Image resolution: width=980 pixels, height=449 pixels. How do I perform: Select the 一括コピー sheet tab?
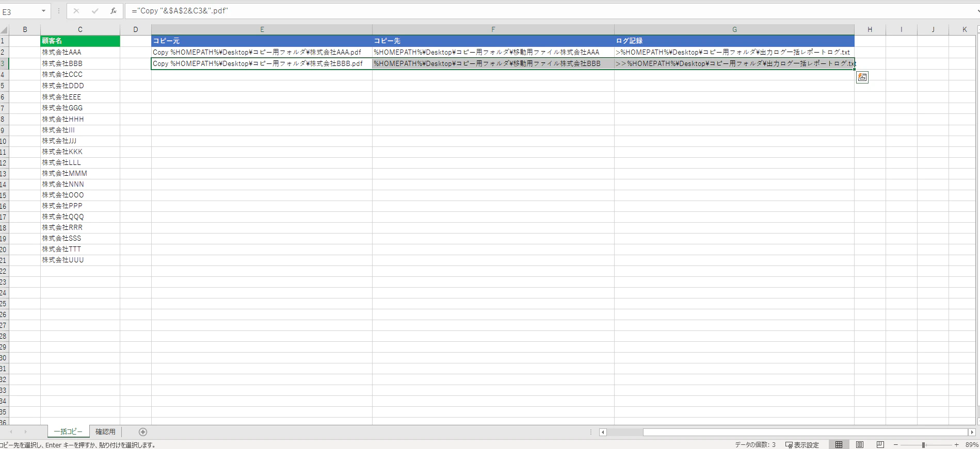tap(68, 432)
